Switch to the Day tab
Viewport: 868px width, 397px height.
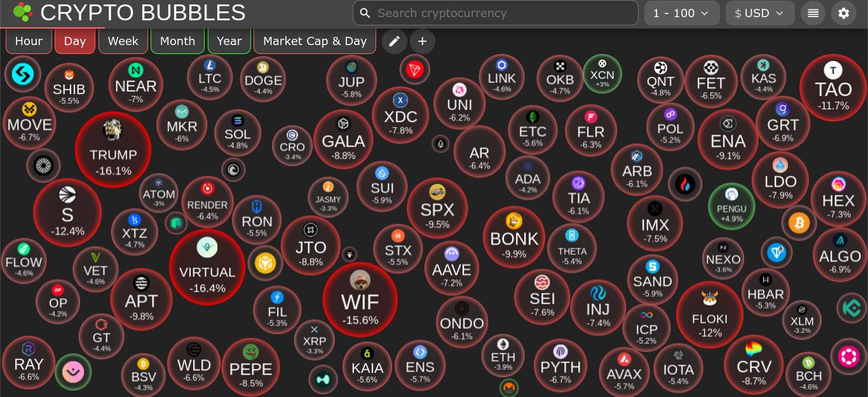point(74,41)
